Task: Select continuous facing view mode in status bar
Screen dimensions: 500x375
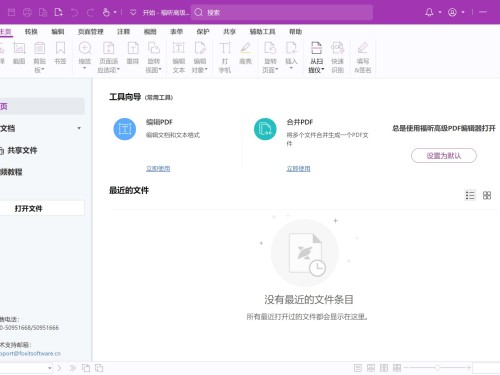Action: click(397, 368)
